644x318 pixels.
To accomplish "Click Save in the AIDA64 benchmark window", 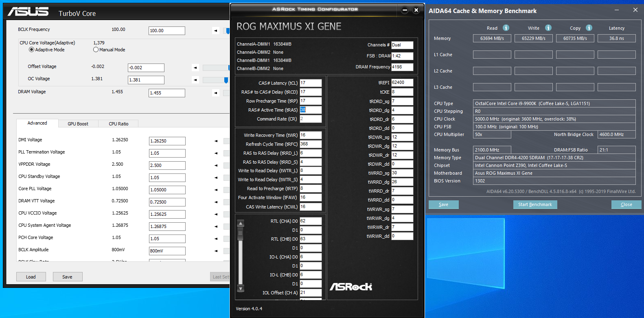I will 444,204.
